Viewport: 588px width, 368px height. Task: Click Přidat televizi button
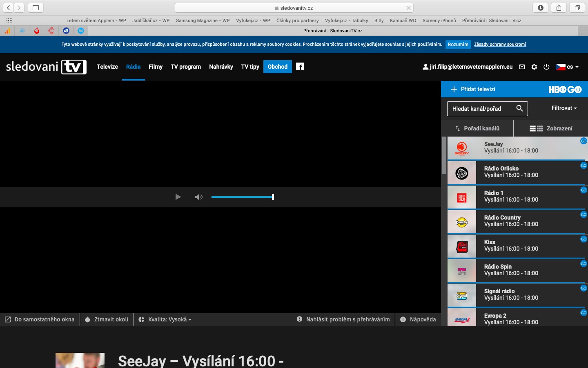pyautogui.click(x=473, y=89)
